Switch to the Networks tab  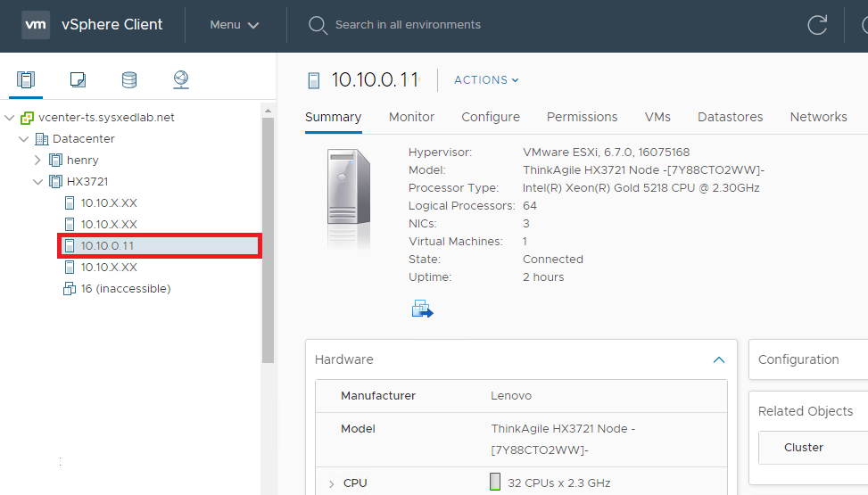coord(818,117)
